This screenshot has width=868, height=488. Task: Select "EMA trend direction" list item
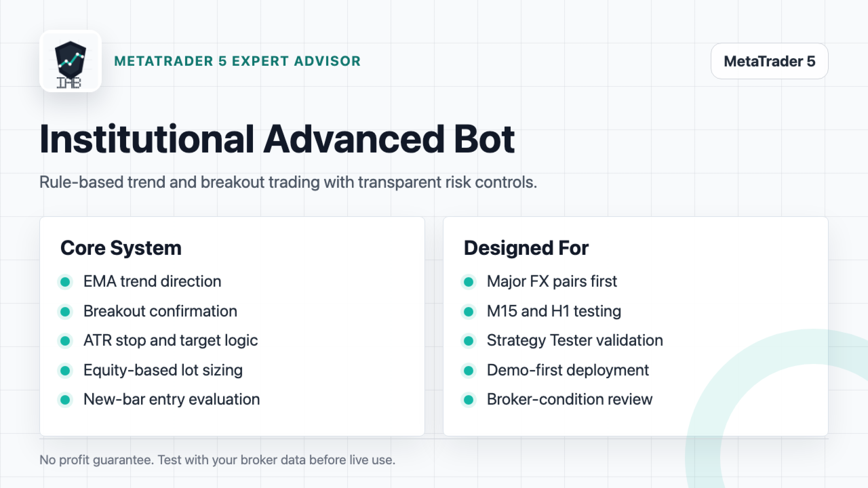pyautogui.click(x=153, y=281)
